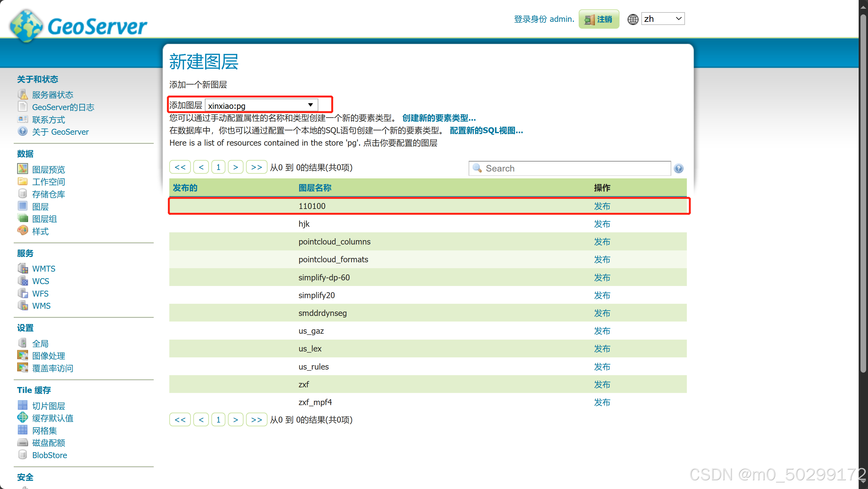
Task: Click the coverage access (覆盖率访问) icon
Action: click(22, 368)
